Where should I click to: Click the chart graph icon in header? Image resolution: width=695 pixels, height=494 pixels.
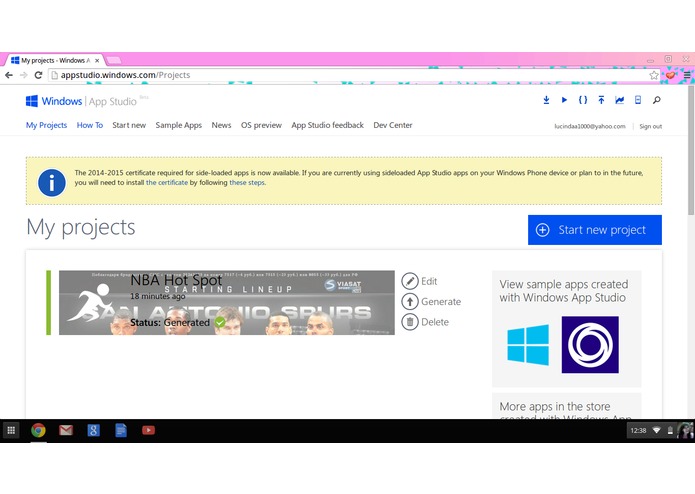coord(620,100)
